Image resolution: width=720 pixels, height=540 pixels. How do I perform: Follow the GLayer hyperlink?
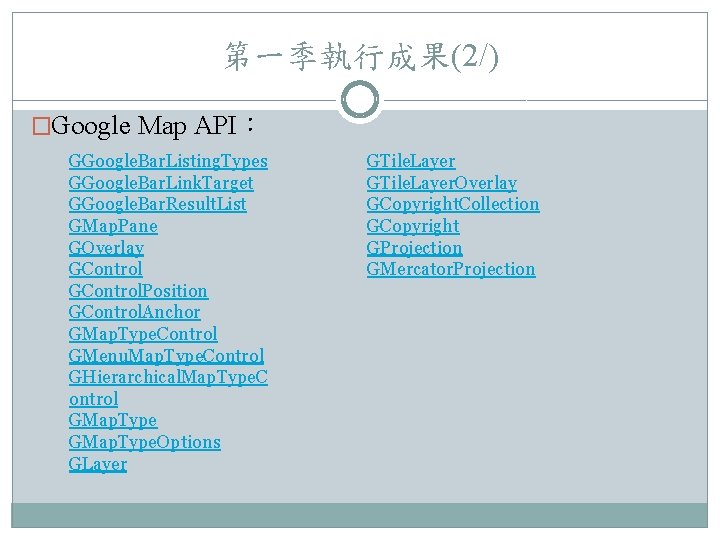click(98, 464)
